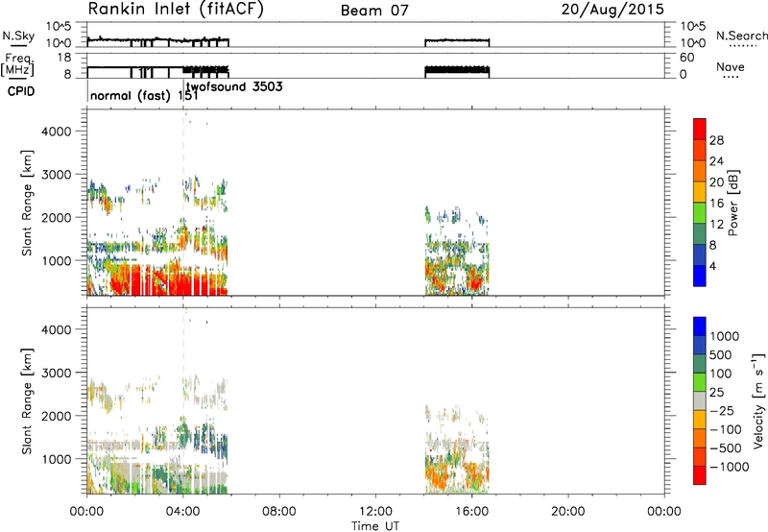Click the '500' value on the Velocity colorbar

(x=719, y=354)
